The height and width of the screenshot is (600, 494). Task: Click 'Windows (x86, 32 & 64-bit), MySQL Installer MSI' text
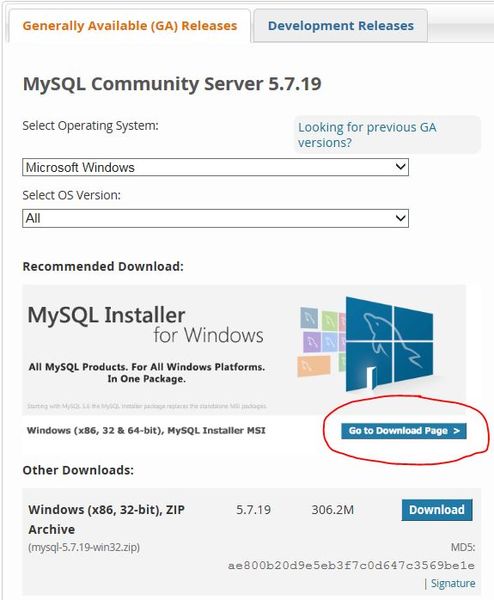146,430
